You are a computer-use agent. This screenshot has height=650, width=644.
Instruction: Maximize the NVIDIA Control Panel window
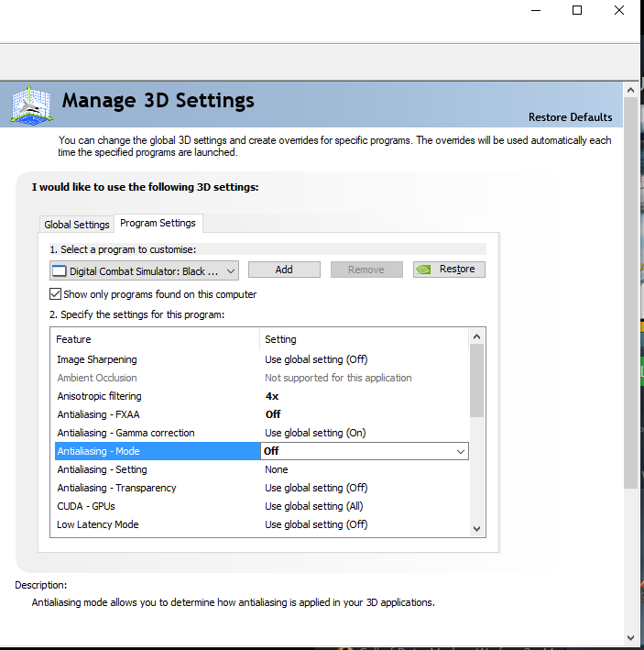tap(577, 10)
